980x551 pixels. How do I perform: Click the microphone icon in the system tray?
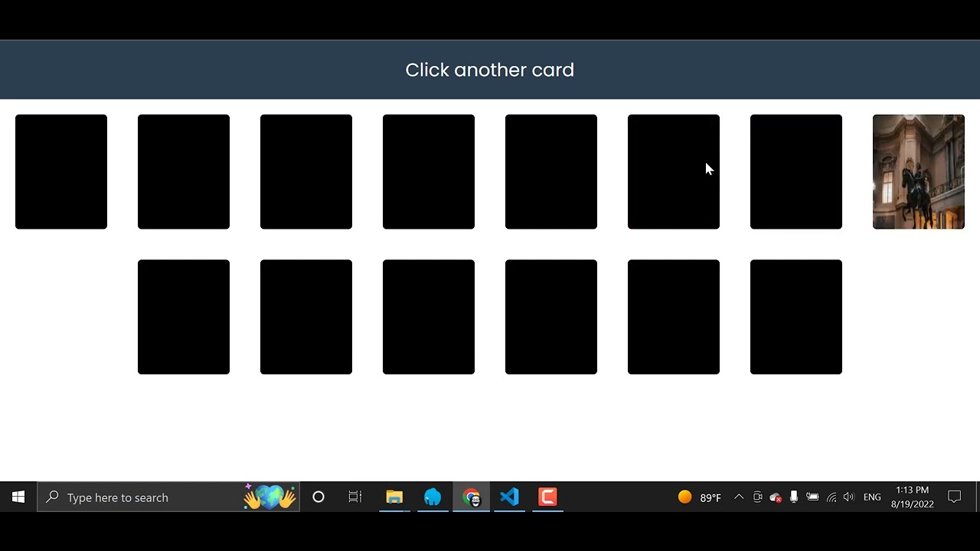794,497
